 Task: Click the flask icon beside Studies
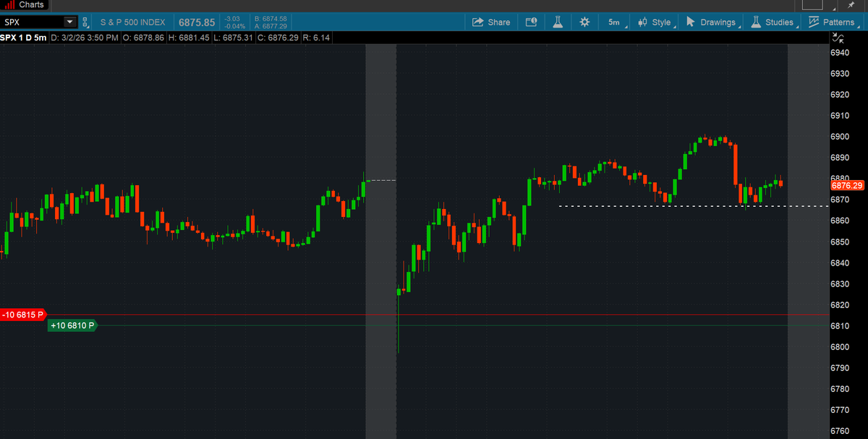757,22
